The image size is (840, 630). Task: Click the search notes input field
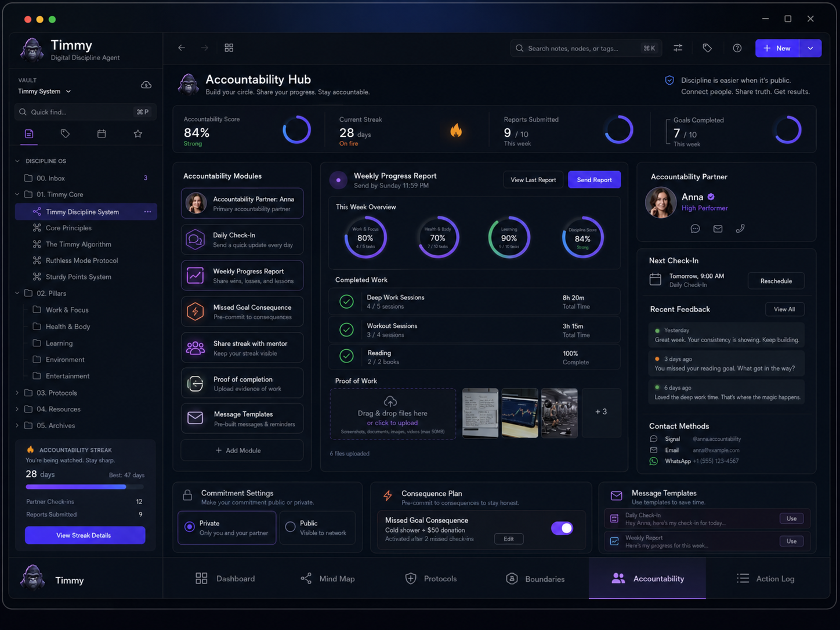click(586, 48)
